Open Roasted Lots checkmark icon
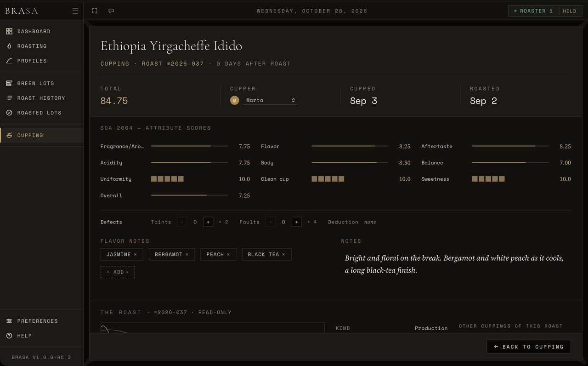 tap(9, 113)
